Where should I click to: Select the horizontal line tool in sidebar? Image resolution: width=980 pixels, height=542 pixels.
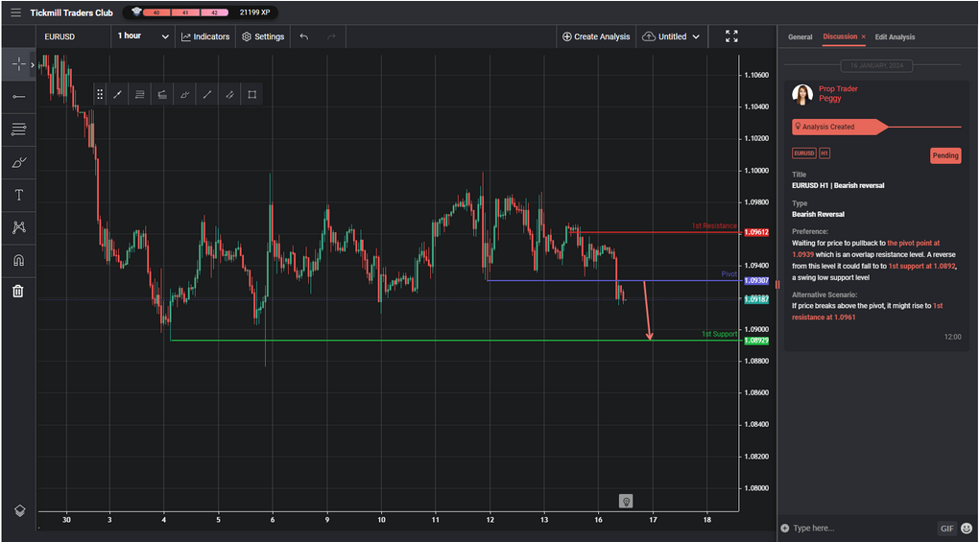18,96
